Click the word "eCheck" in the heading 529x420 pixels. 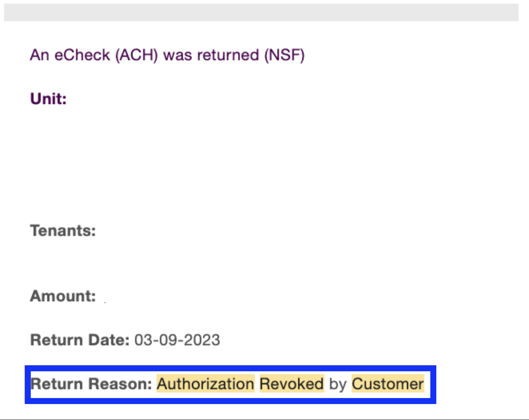pyautogui.click(x=82, y=55)
